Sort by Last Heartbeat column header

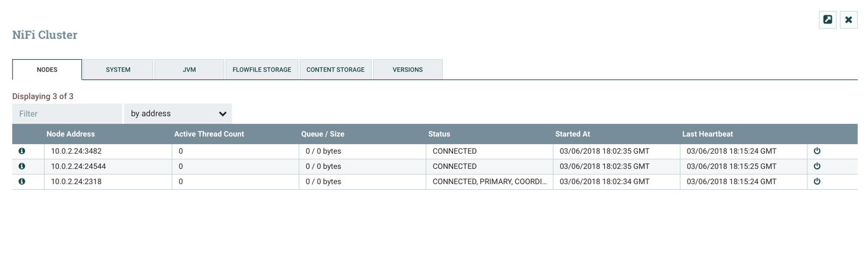707,134
